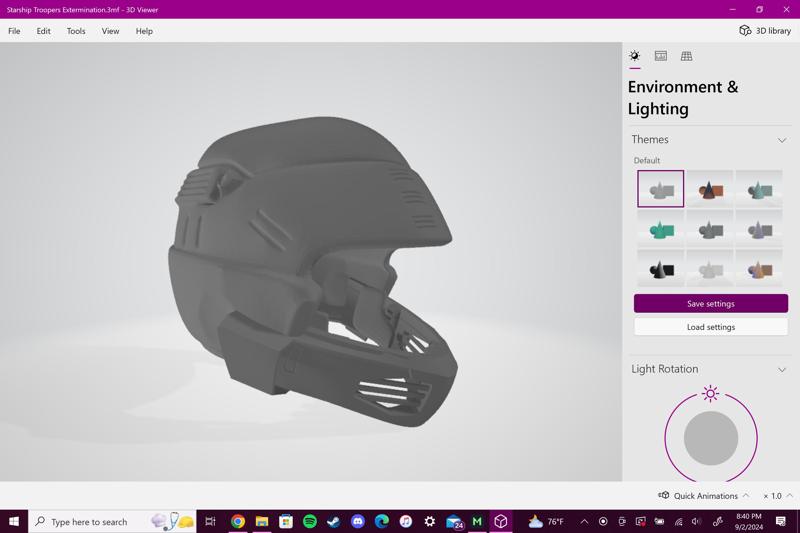Open Microsoft Edge from taskbar
Image resolution: width=800 pixels, height=533 pixels.
coord(382,521)
